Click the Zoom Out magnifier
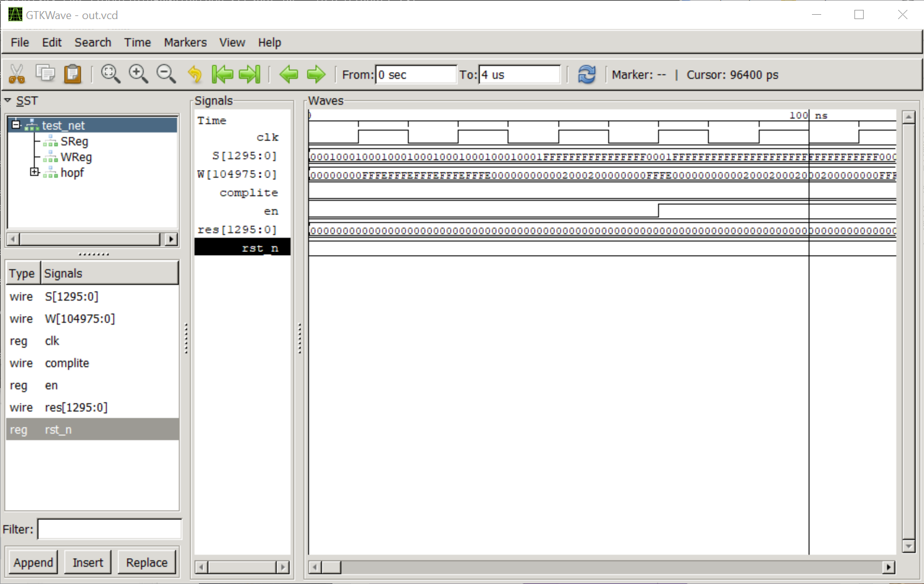 [x=166, y=74]
